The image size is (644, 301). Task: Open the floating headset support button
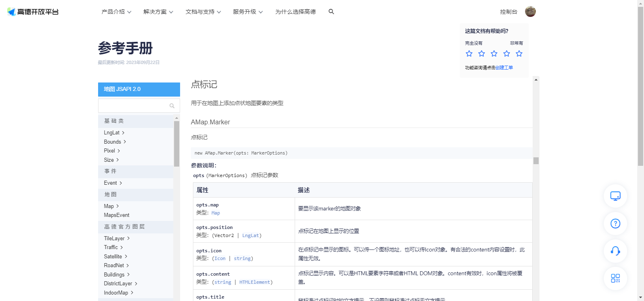(615, 251)
